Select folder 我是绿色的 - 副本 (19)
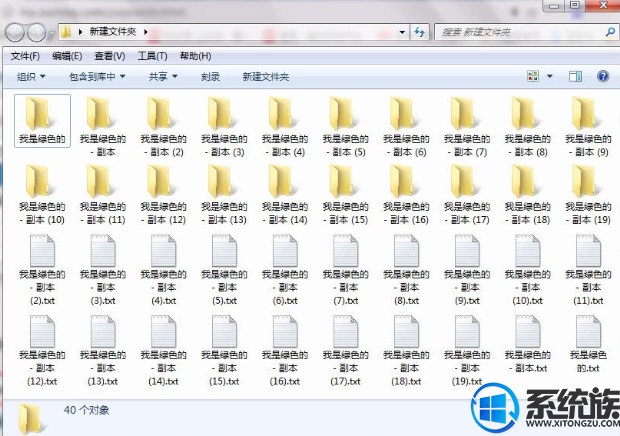Viewport: 620px width, 436px height. (x=588, y=194)
